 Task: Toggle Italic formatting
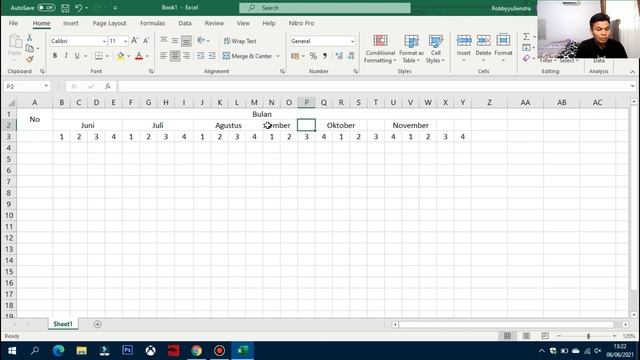click(x=66, y=56)
